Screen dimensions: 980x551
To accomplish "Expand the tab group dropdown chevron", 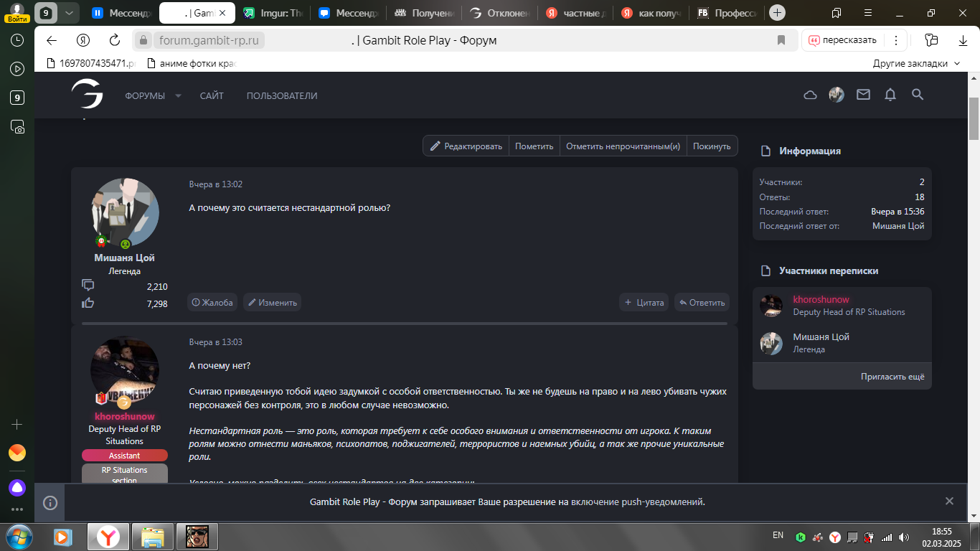I will pyautogui.click(x=69, y=13).
